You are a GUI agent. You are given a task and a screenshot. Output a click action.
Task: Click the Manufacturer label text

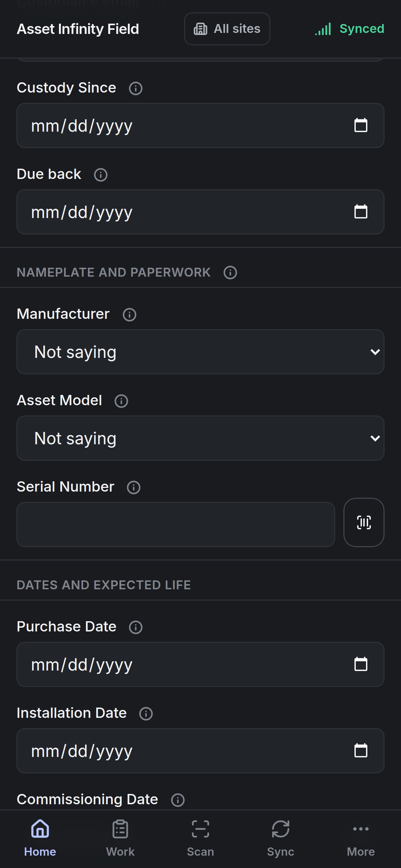(63, 314)
